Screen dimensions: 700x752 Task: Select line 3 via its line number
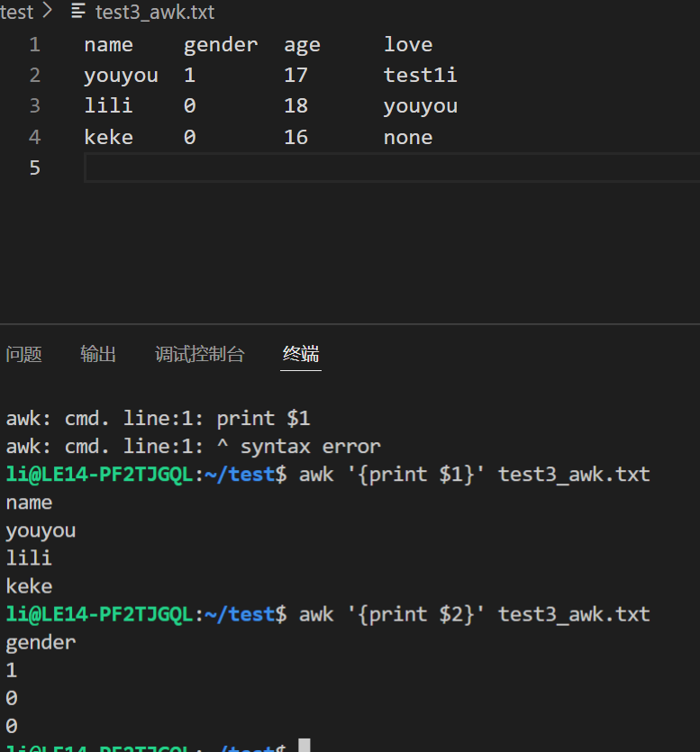[x=34, y=105]
